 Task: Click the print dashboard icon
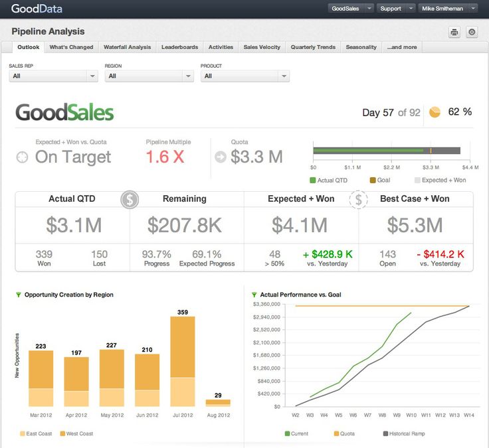point(454,32)
